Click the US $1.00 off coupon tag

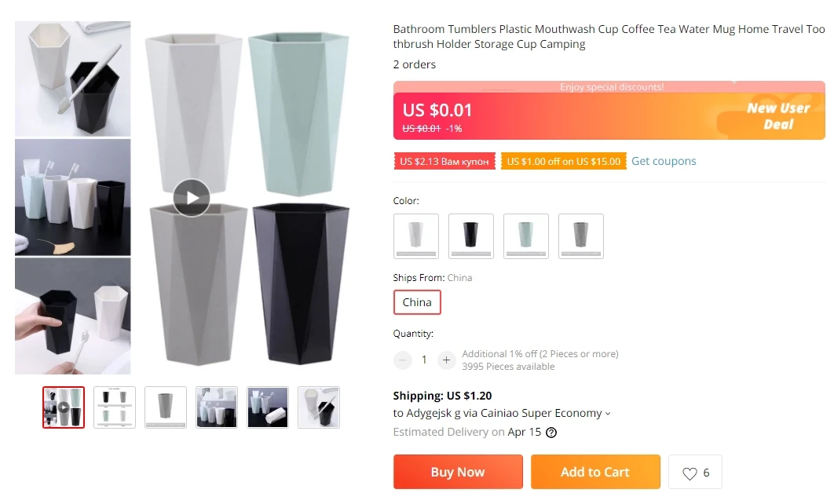(x=563, y=162)
